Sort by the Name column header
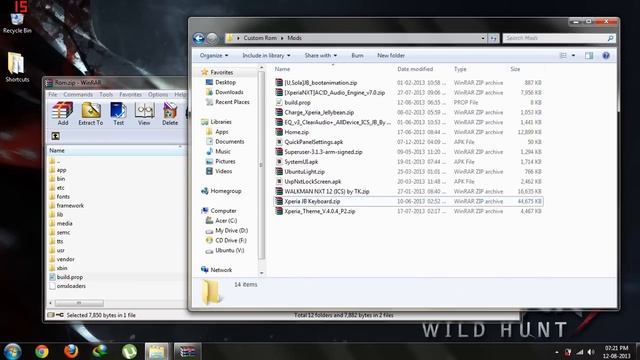This screenshot has height=360, width=640. (x=282, y=69)
